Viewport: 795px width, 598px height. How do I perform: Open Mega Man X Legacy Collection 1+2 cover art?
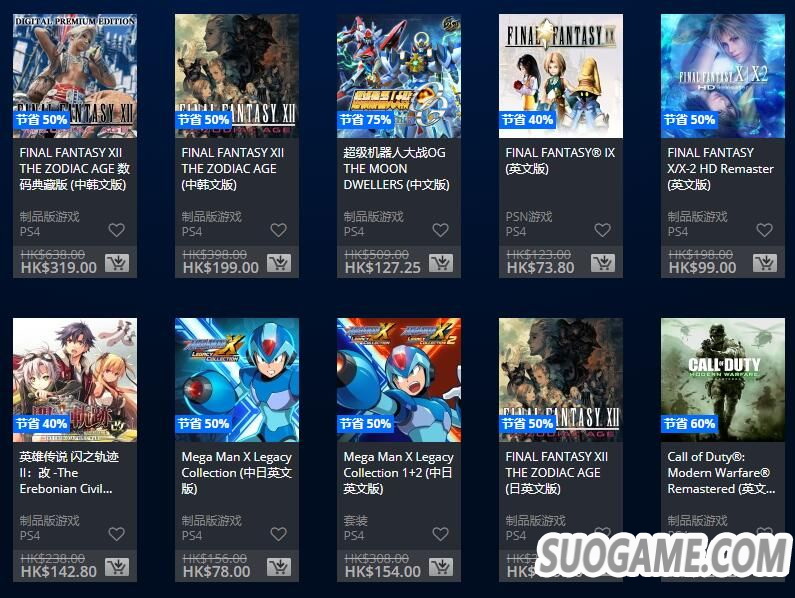(399, 380)
